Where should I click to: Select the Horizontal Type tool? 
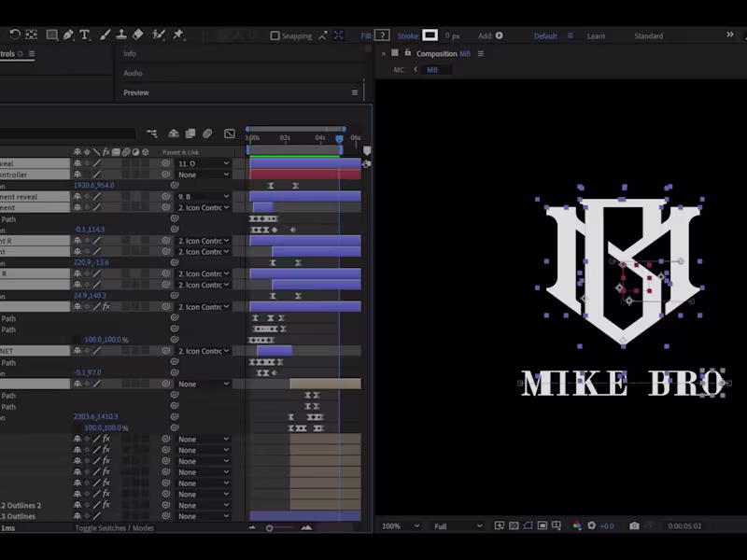click(x=84, y=35)
